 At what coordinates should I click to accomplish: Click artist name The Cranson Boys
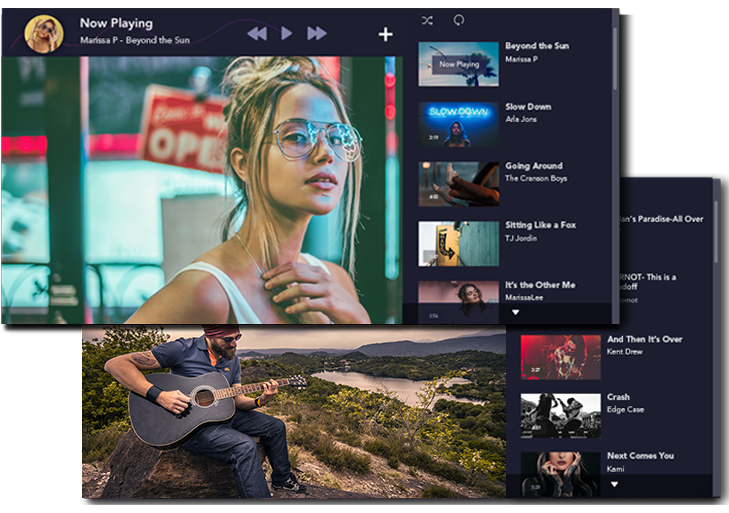click(536, 178)
